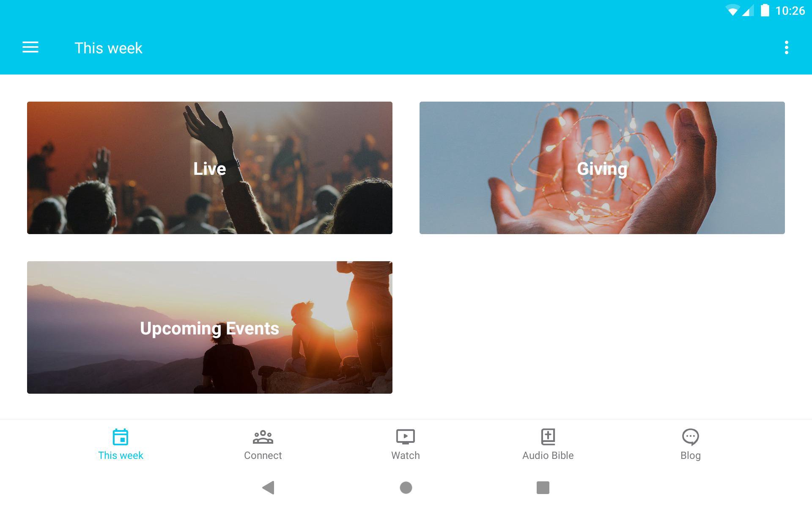Tap the Android recent apps square
The height and width of the screenshot is (508, 812).
click(543, 488)
